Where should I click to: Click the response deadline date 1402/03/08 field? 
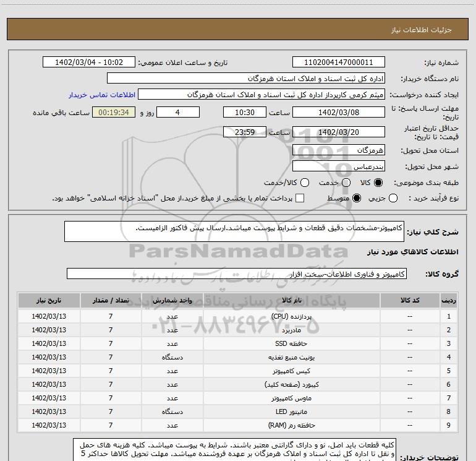coord(339,112)
